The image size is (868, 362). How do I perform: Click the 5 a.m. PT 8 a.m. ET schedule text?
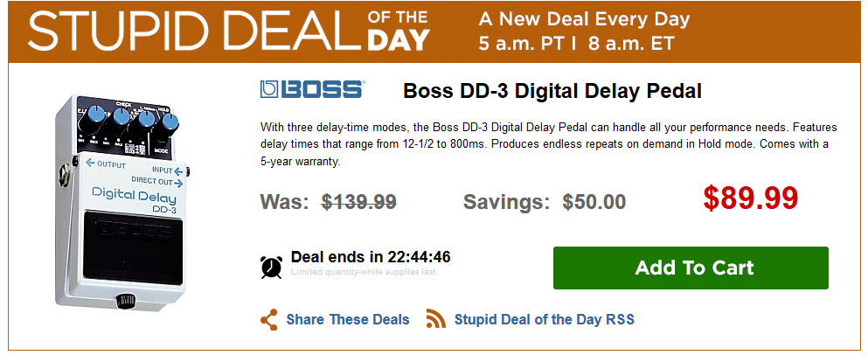pos(584,42)
